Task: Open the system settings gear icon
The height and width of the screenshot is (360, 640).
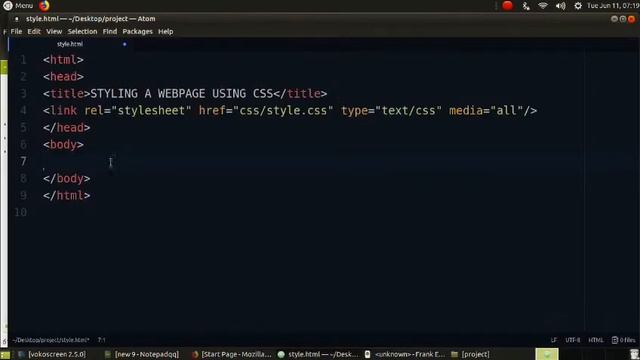Action: (x=578, y=6)
